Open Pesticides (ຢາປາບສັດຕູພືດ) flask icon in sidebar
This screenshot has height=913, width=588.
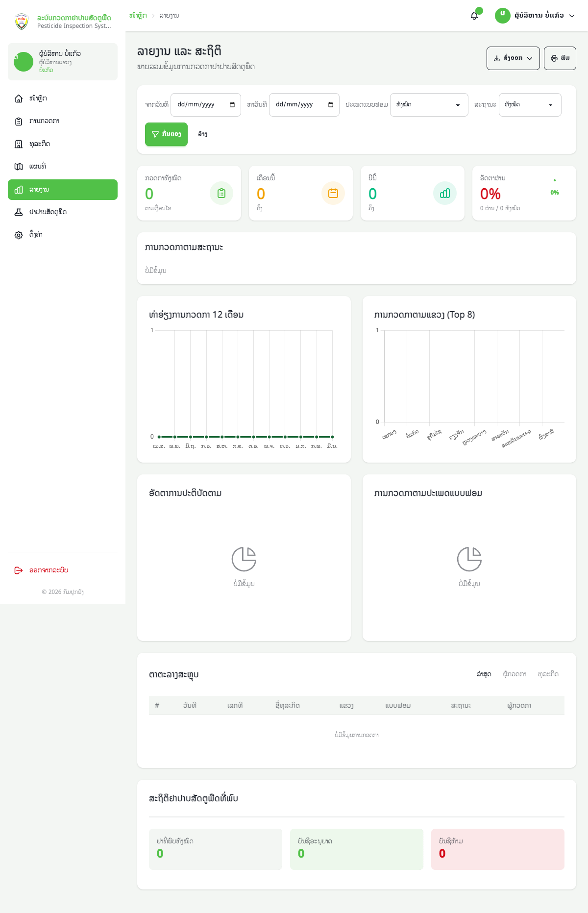(19, 212)
